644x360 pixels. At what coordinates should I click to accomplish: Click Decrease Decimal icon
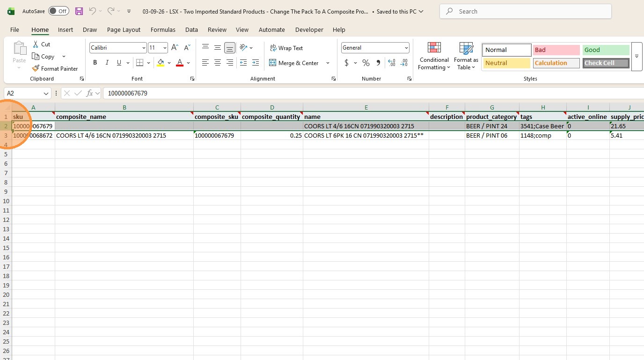coord(404,63)
